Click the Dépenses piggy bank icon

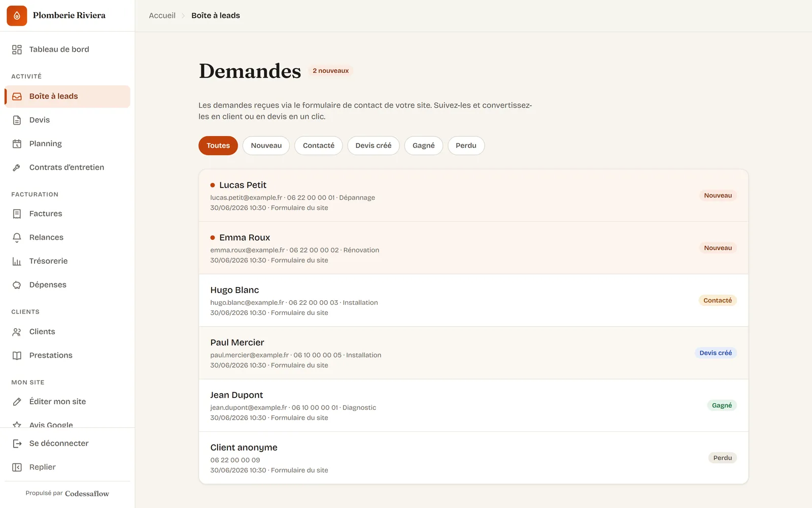pos(17,284)
